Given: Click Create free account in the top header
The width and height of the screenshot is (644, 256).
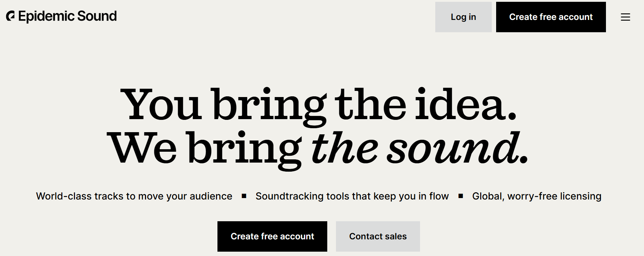Looking at the screenshot, I should tap(550, 17).
